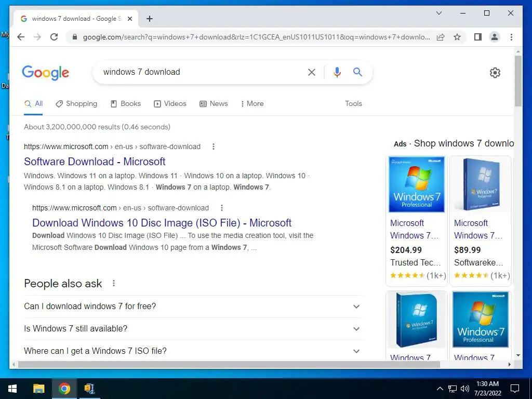This screenshot has width=532, height=399.
Task: Open $89.99 Windows 7 Professional ad image
Action: 481,184
